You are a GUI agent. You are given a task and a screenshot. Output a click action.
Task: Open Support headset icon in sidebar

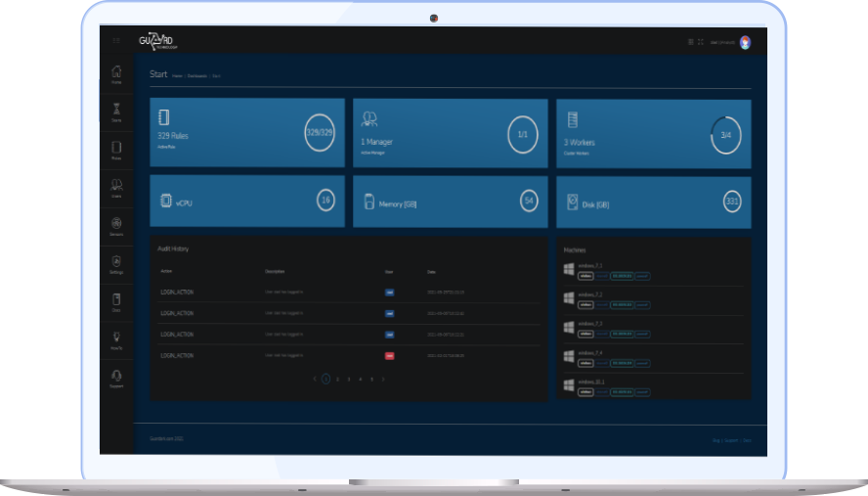[116, 378]
